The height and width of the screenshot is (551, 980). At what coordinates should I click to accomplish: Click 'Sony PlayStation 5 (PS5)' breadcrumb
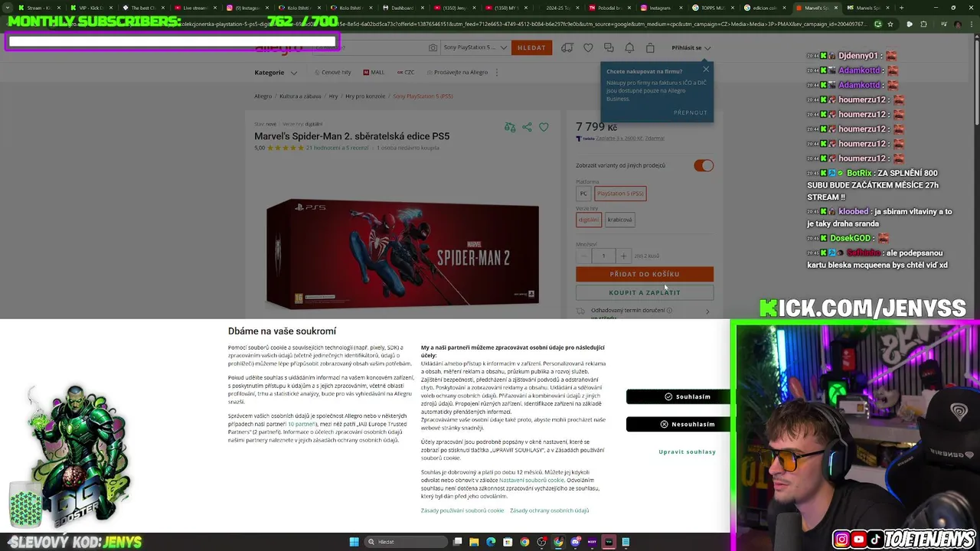[x=423, y=96]
